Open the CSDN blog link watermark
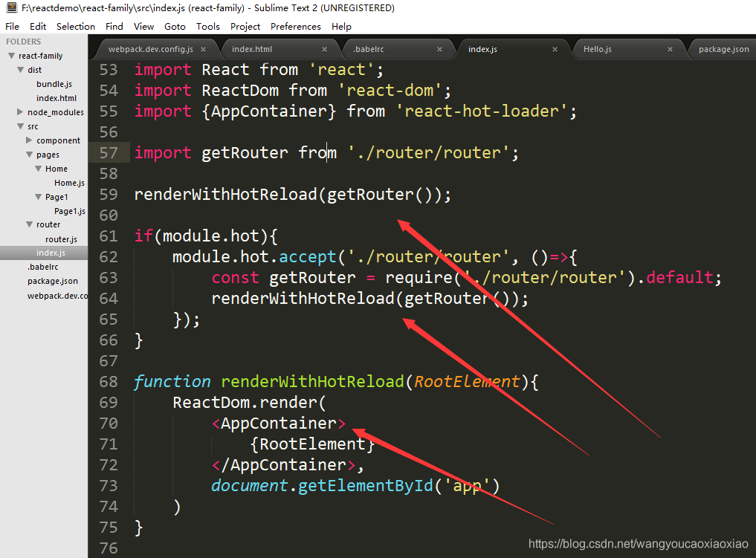 [x=638, y=543]
